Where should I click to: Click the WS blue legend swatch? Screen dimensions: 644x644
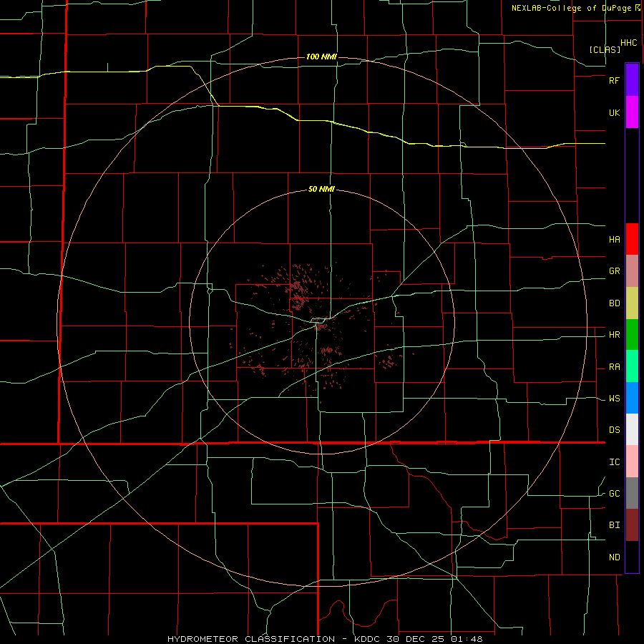(x=632, y=398)
